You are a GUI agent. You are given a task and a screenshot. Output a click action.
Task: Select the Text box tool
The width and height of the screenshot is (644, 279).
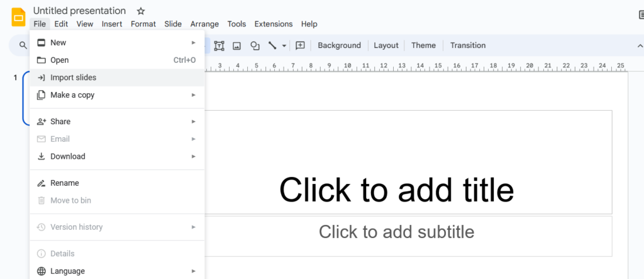tap(219, 45)
